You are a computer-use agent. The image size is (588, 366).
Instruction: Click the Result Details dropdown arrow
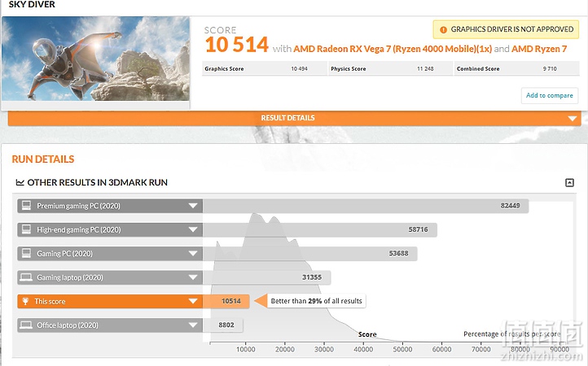(572, 119)
